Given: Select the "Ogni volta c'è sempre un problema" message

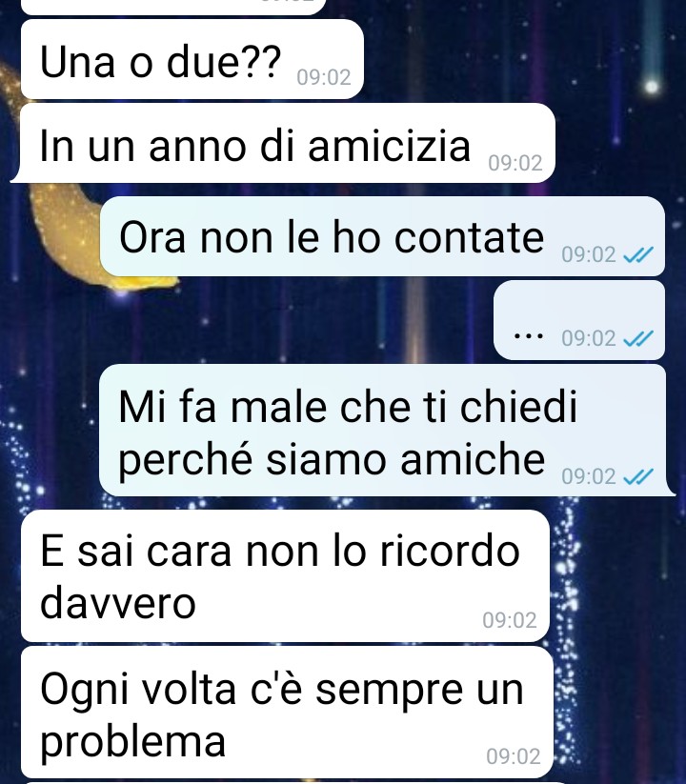Looking at the screenshot, I should pos(287,712).
